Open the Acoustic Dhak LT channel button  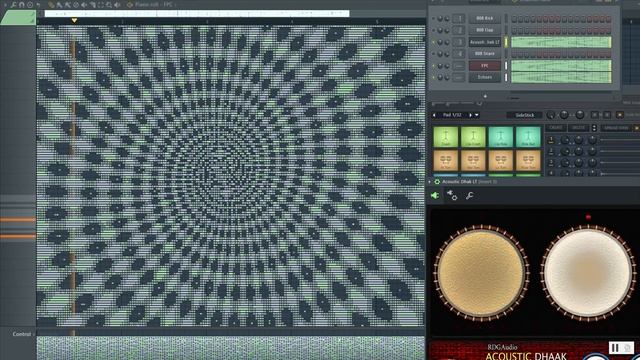484,42
